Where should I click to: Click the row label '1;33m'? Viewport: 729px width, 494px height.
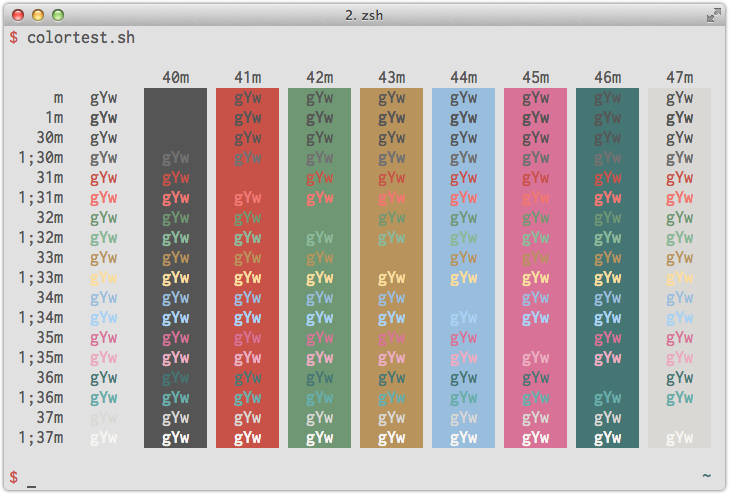point(41,277)
